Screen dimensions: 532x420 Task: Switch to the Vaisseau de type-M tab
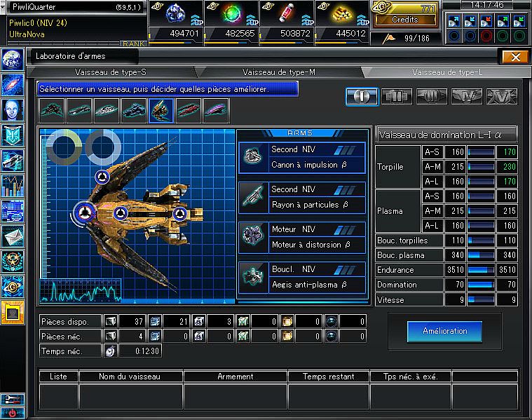coord(279,72)
